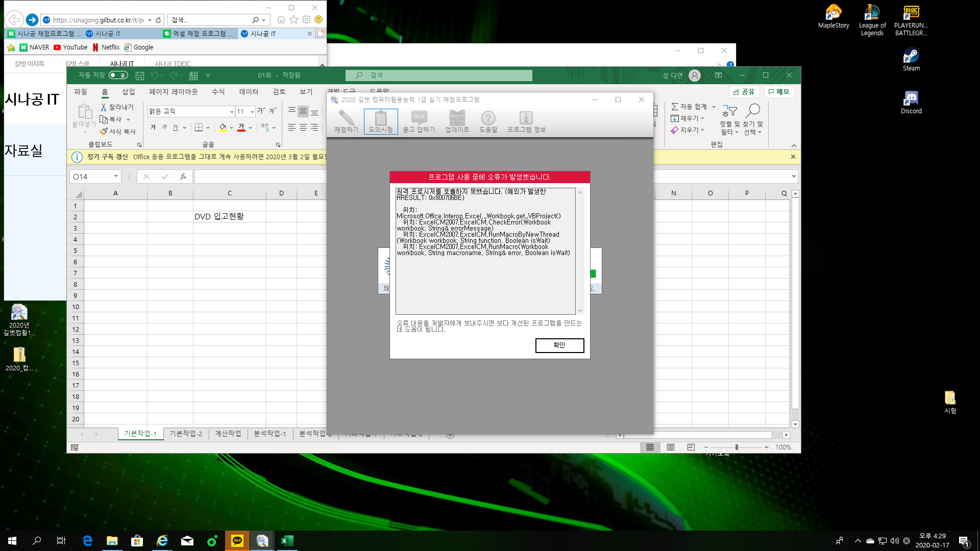980x551 pixels.
Task: Click the 공유 share button
Action: (744, 92)
